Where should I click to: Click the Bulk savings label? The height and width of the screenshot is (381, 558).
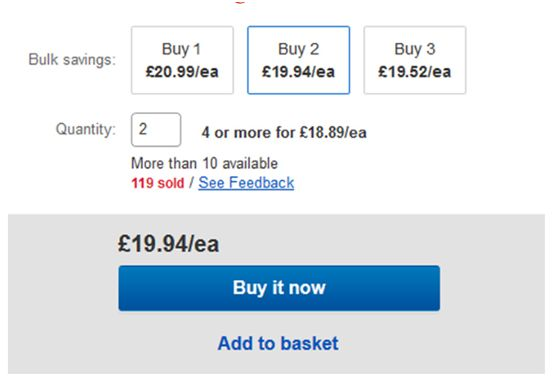coord(72,60)
